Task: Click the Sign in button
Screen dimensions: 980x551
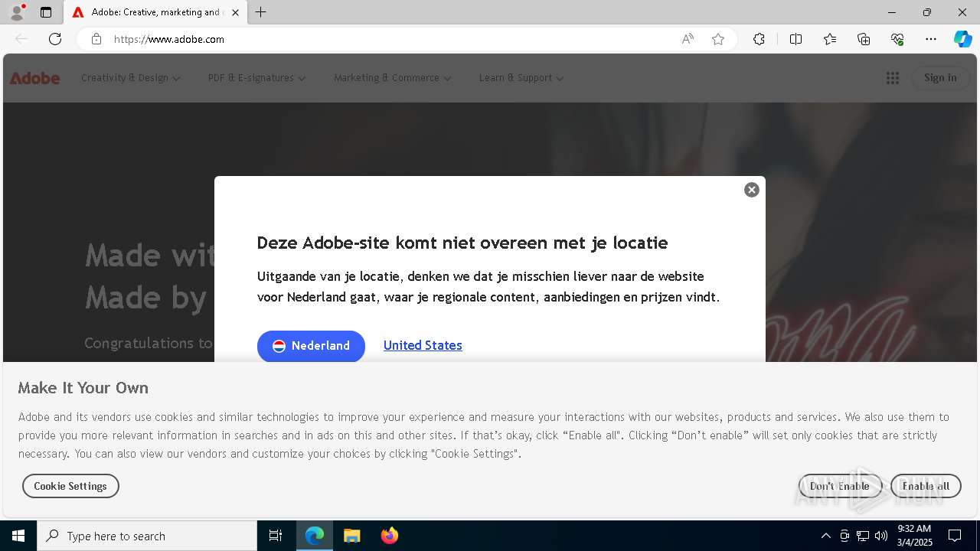Action: click(940, 77)
